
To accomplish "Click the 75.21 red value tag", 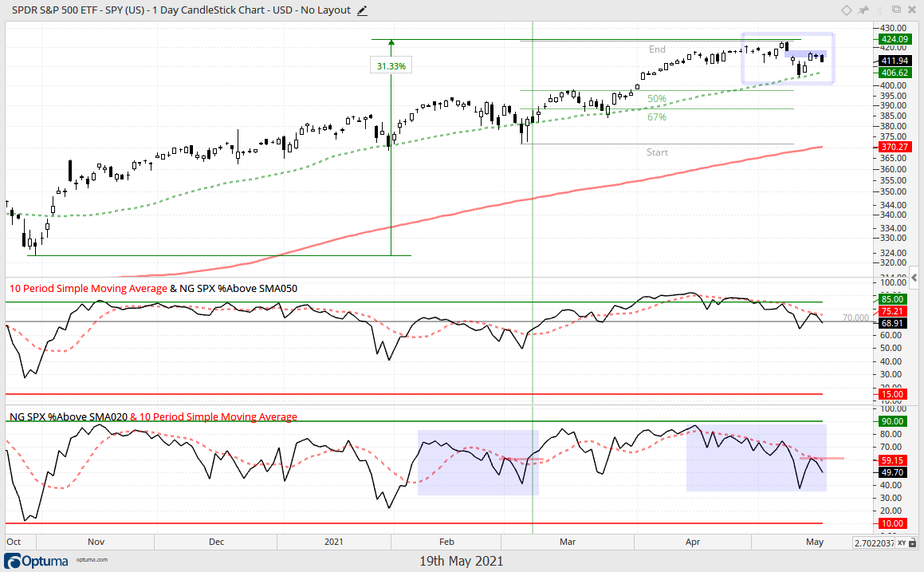I will point(892,311).
